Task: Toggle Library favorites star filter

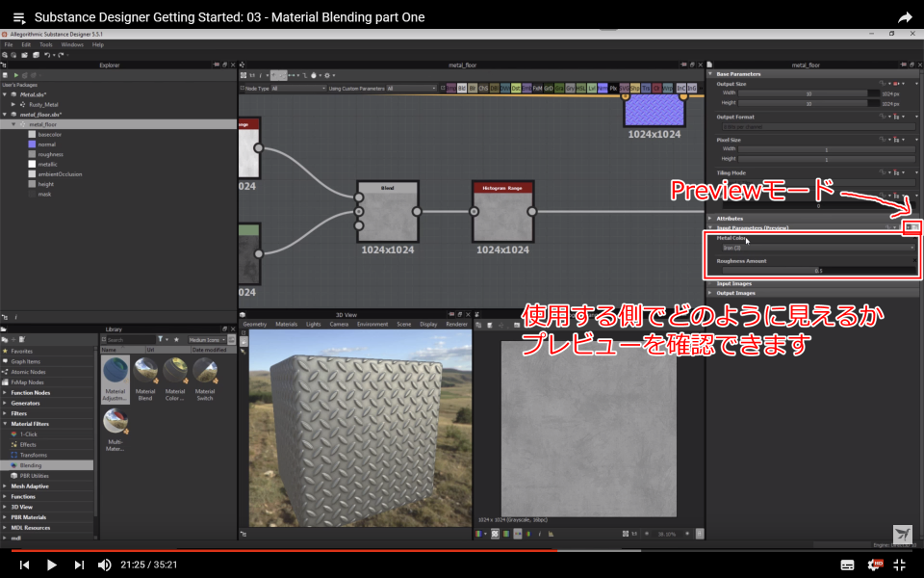Action: pyautogui.click(x=176, y=340)
